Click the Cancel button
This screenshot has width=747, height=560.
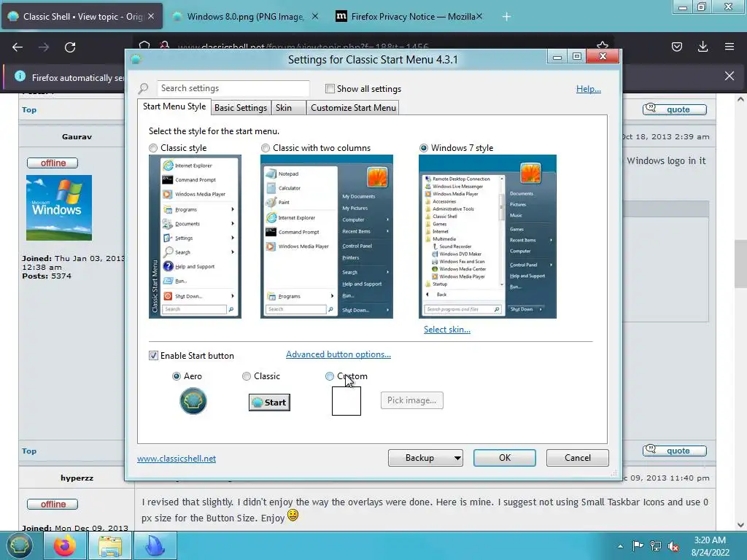(x=578, y=458)
